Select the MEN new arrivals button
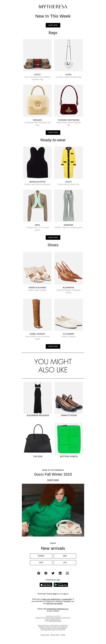 tap(65, 556)
